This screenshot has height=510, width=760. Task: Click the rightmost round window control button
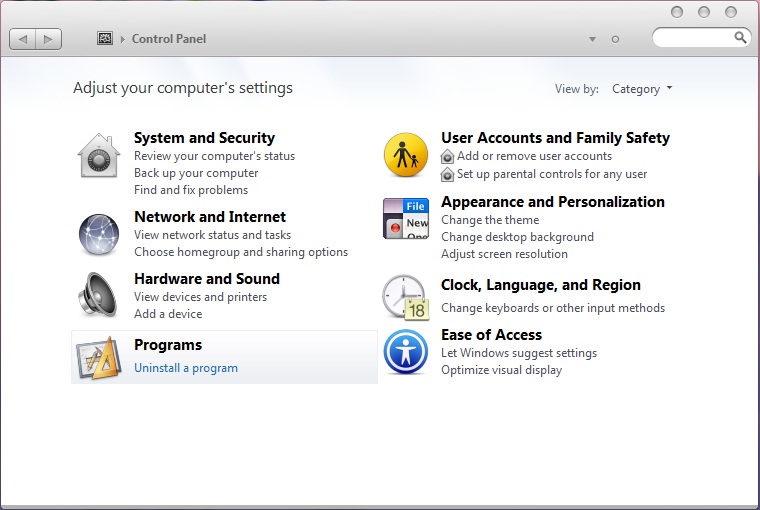click(731, 12)
